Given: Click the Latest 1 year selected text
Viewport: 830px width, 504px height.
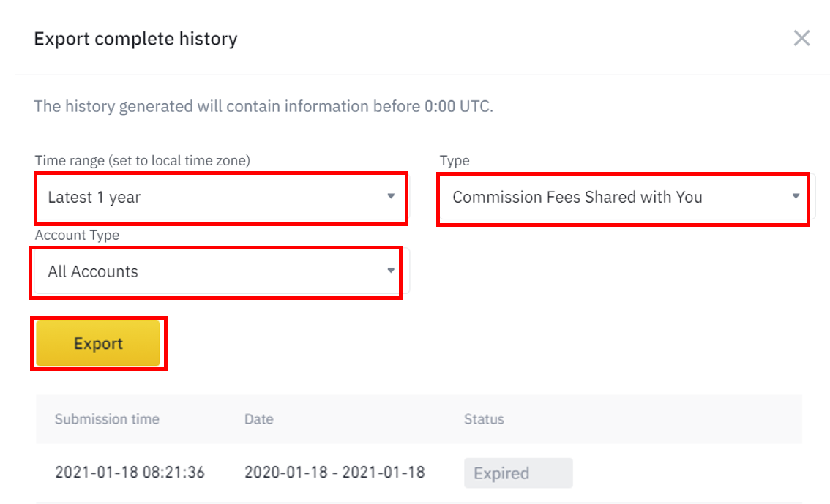Looking at the screenshot, I should 94,198.
